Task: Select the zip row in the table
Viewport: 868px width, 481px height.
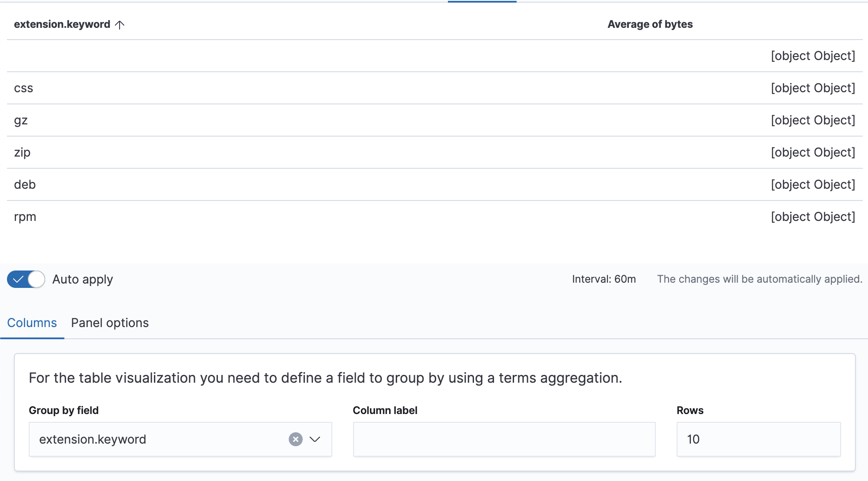Action: (x=435, y=152)
